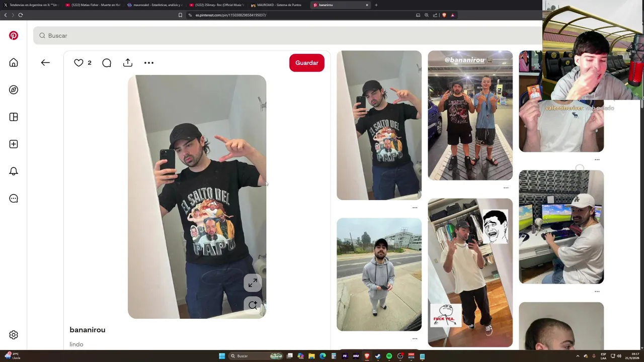The width and height of the screenshot is (644, 362).
Task: Switch to the mauroakd Estadísticas tab
Action: 154,5
